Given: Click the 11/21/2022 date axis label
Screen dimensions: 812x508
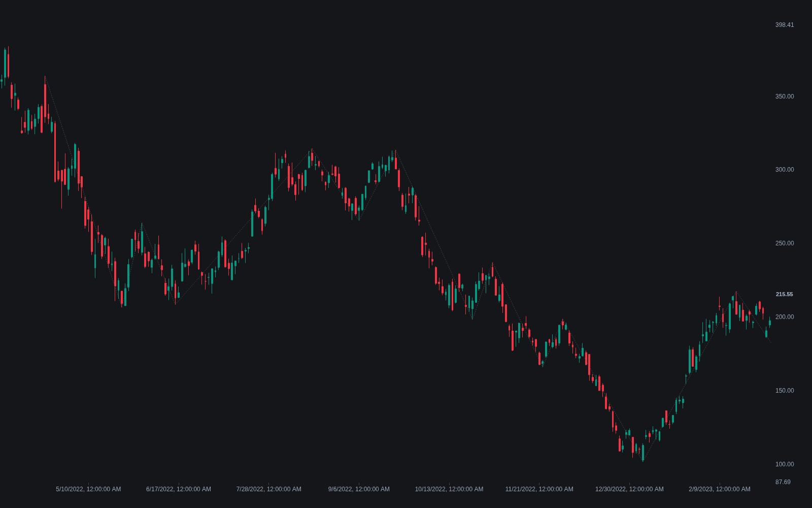Looking at the screenshot, I should 539,489.
